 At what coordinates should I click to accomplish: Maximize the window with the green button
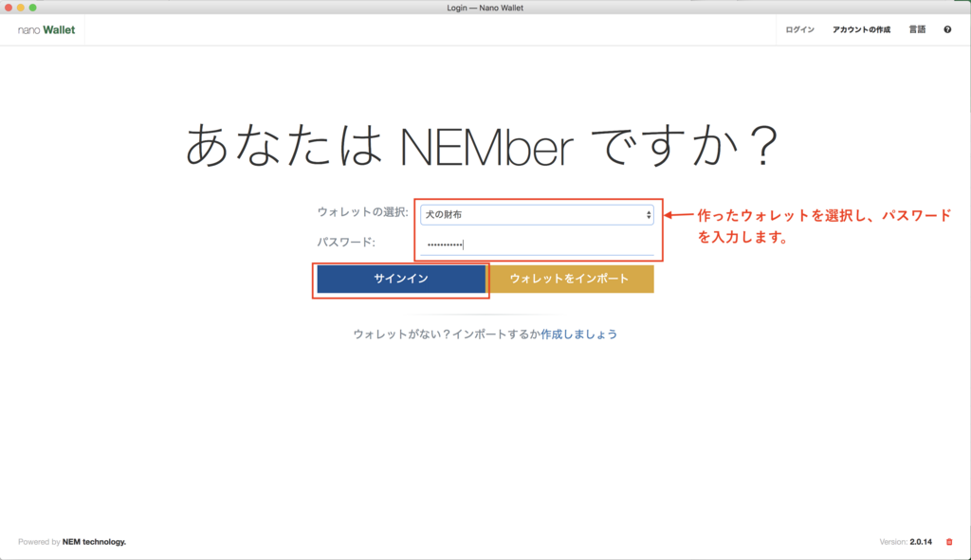click(33, 8)
